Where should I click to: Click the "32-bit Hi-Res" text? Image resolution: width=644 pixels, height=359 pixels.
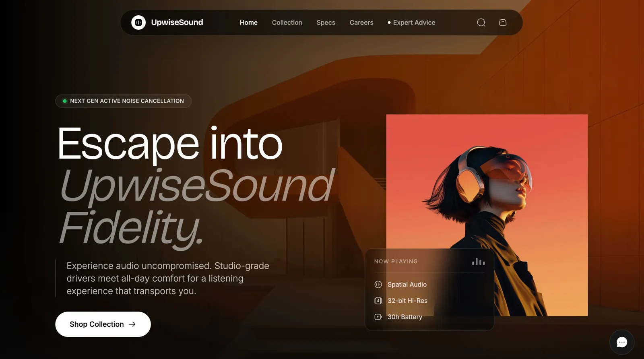coord(407,301)
